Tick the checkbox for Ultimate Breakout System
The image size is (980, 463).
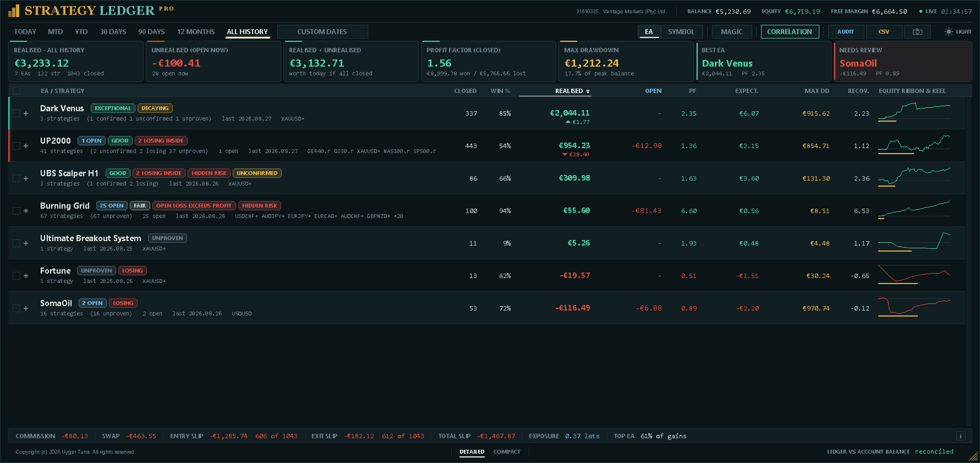coord(17,243)
